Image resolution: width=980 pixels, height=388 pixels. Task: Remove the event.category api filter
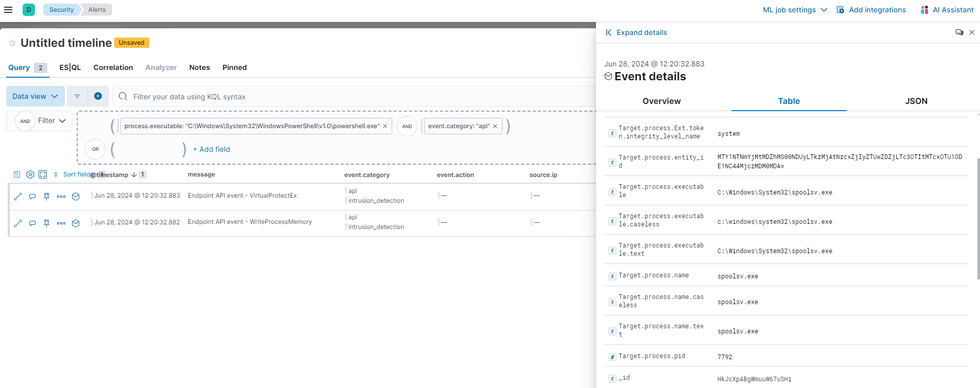(495, 126)
